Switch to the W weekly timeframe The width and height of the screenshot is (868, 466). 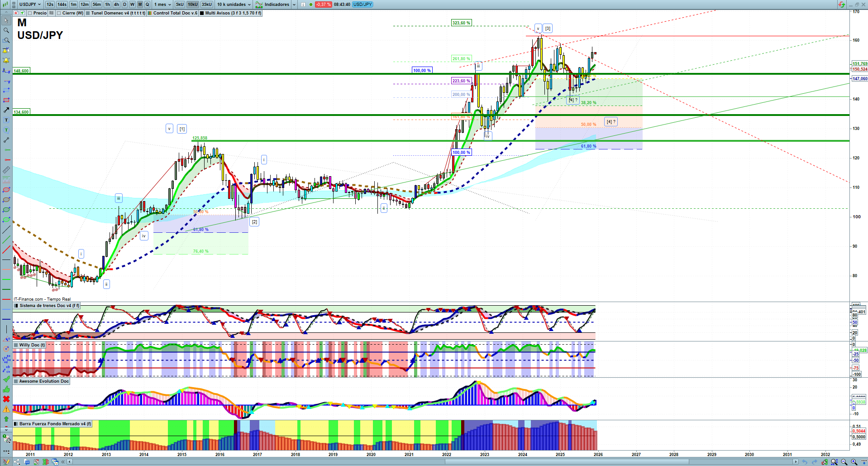[x=132, y=5]
